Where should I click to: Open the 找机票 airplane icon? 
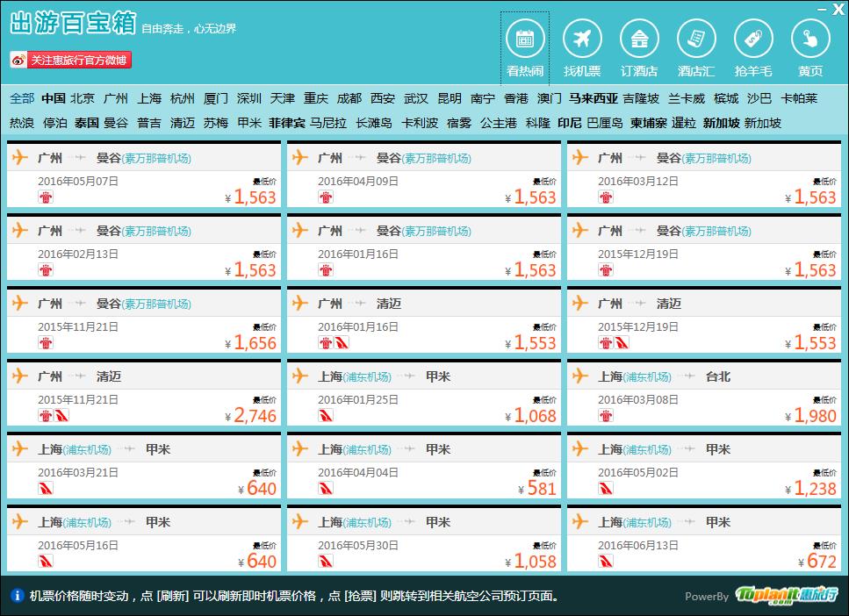(x=582, y=39)
